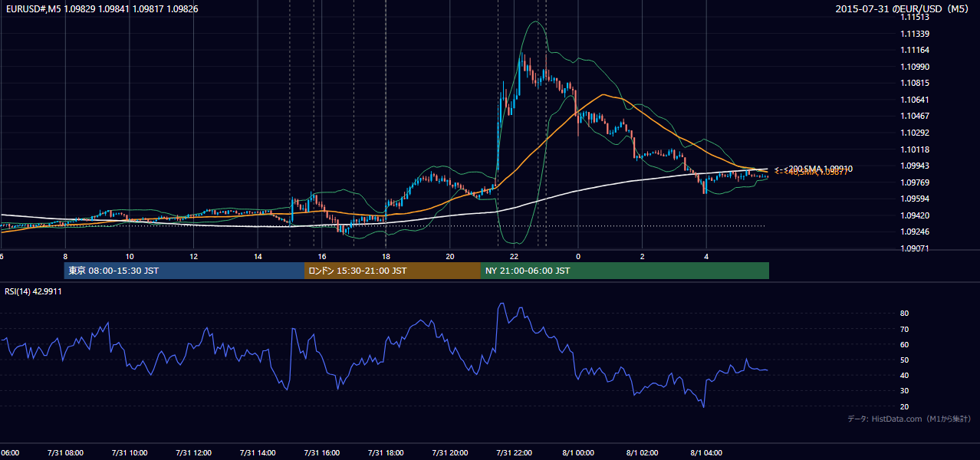Image resolution: width=980 pixels, height=460 pixels.
Task: Click RSI scale value 50
Action: (905, 360)
